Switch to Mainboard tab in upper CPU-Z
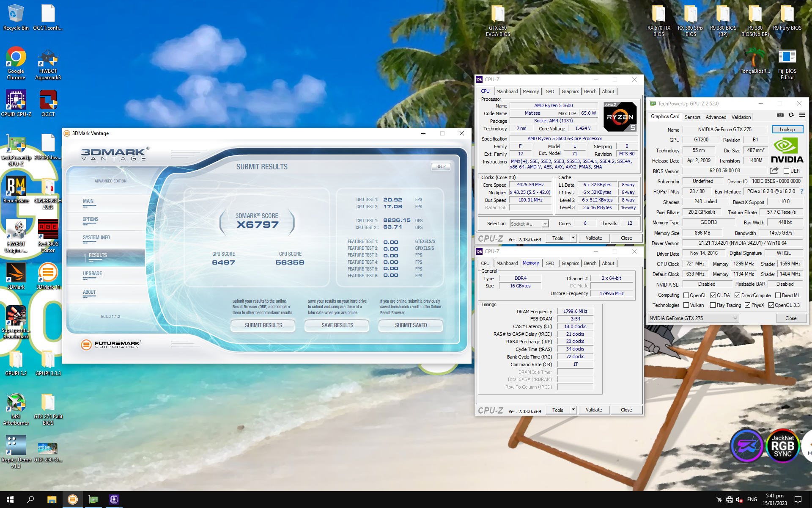 point(507,91)
